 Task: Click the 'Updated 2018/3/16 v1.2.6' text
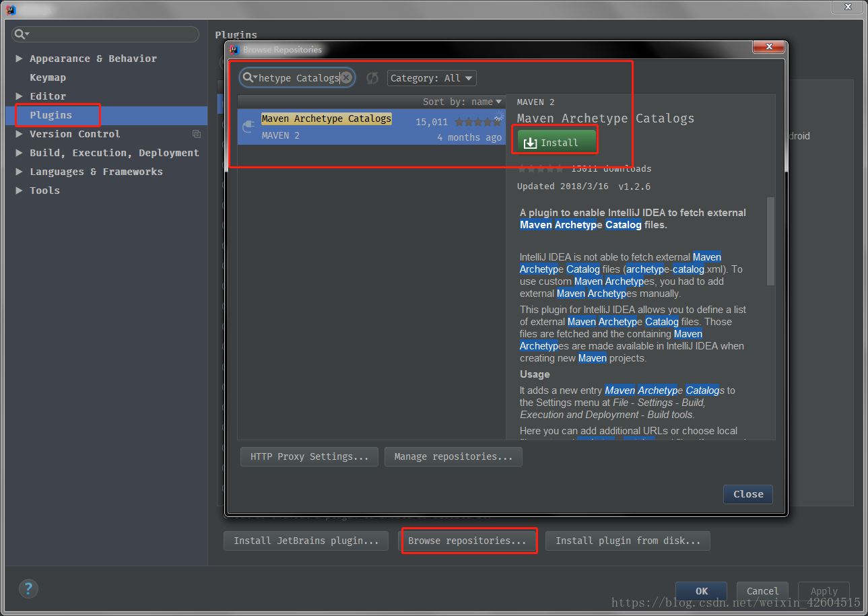[584, 186]
